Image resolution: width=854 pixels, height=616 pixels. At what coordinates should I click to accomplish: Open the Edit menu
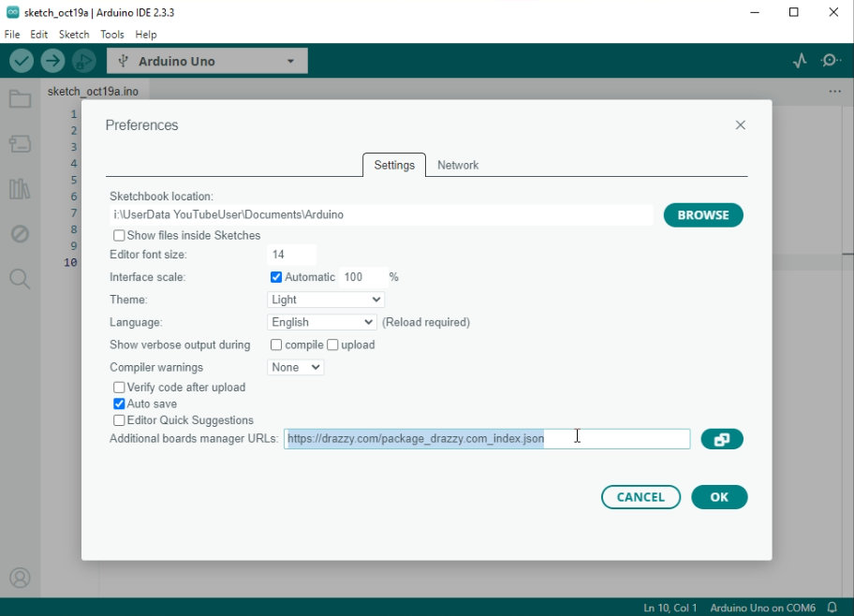tap(38, 35)
